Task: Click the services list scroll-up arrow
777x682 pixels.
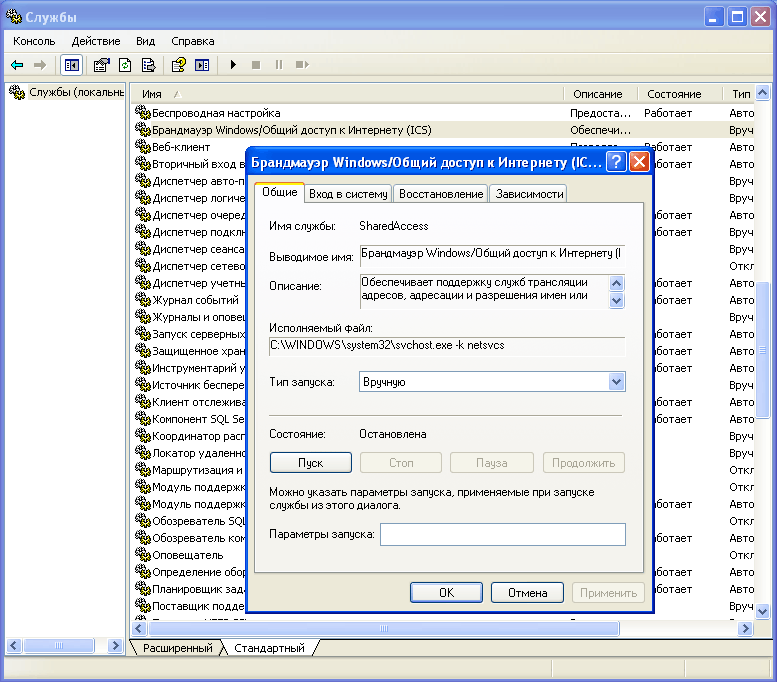Action: (x=763, y=92)
